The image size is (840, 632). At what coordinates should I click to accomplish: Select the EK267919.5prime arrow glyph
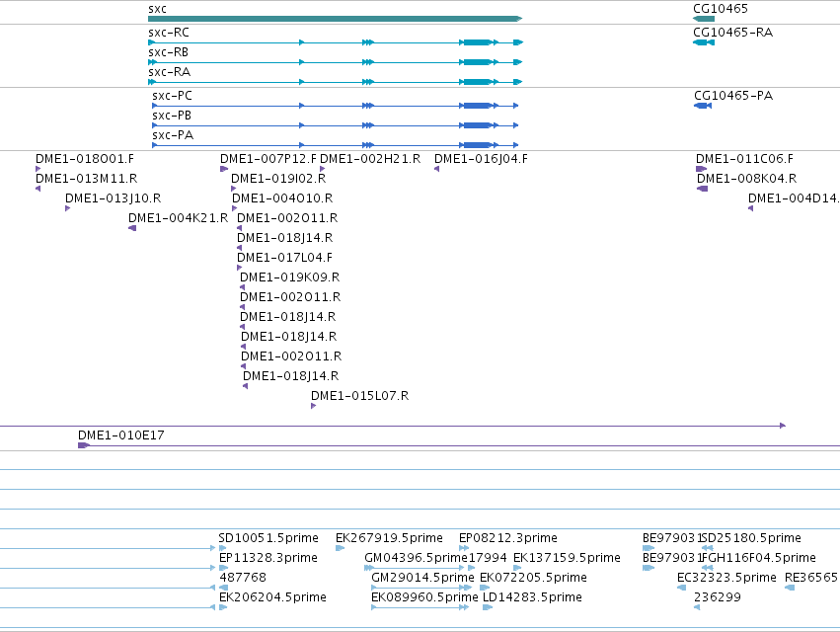(x=341, y=548)
